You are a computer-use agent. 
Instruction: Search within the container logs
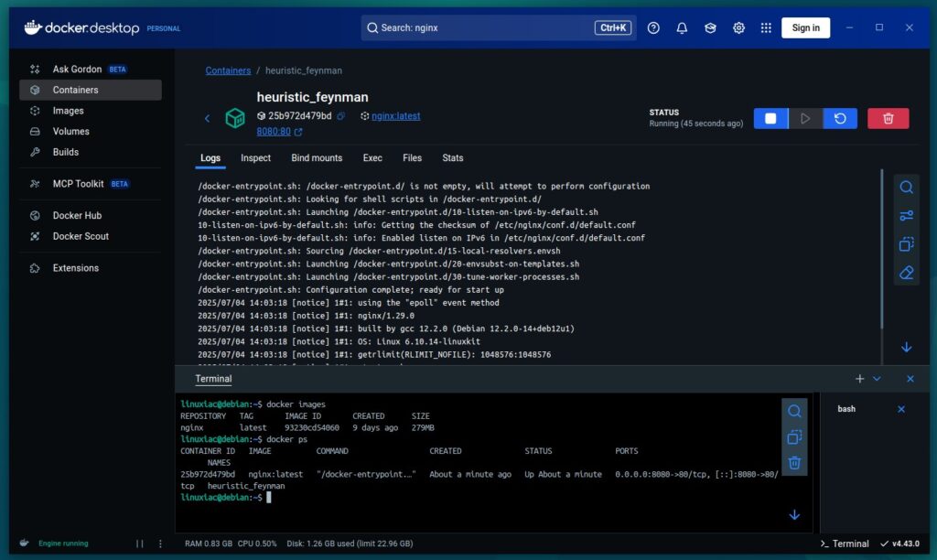[x=907, y=187]
